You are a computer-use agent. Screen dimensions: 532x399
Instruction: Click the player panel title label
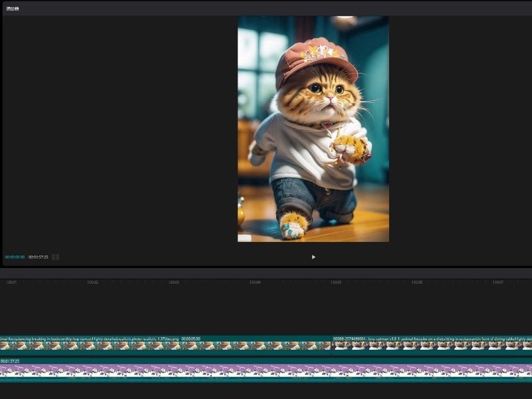point(13,9)
